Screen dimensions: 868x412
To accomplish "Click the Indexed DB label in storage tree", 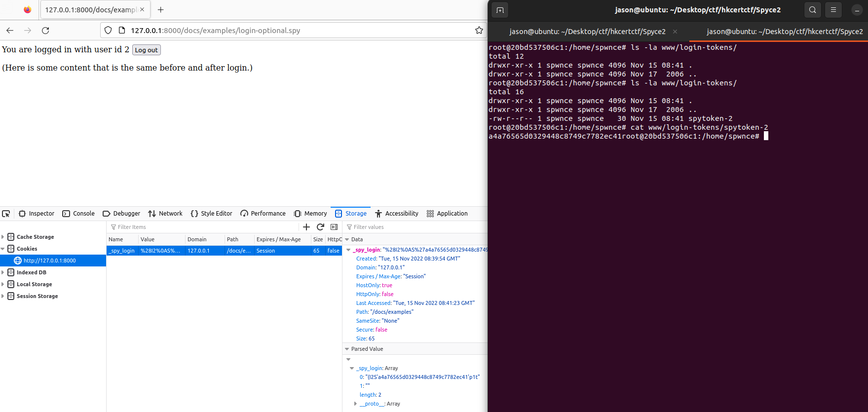I will pos(32,272).
